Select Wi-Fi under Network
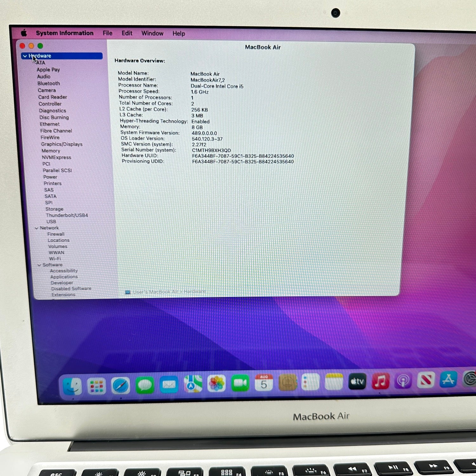 (55, 259)
